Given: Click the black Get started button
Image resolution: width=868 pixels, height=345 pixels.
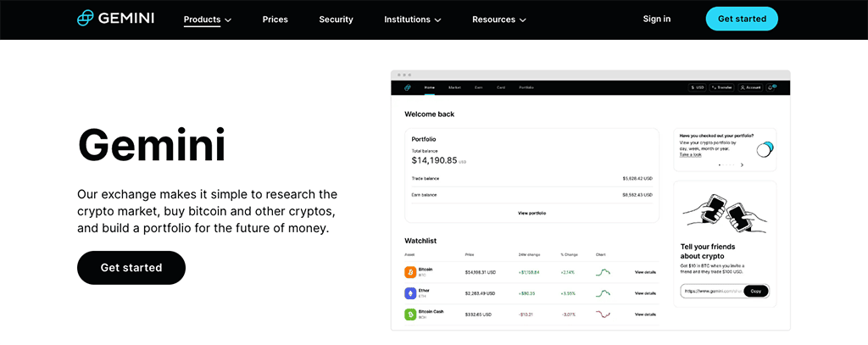Looking at the screenshot, I should (131, 268).
